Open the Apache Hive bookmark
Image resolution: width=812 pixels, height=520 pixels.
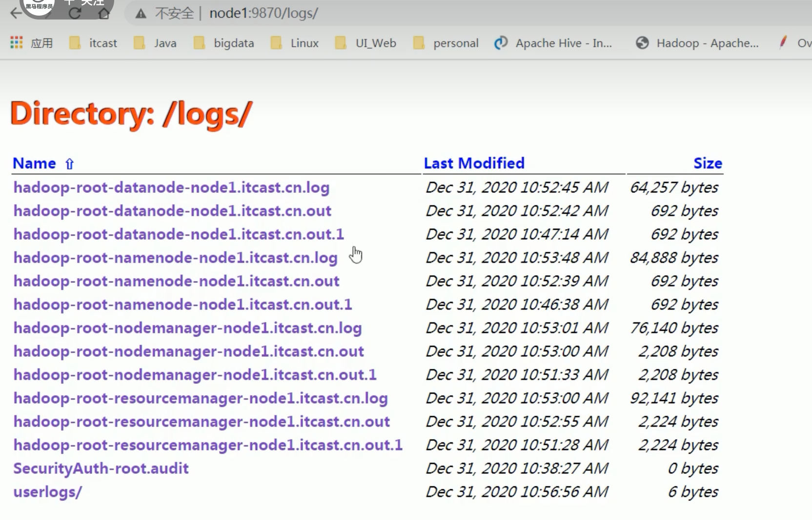tap(553, 43)
